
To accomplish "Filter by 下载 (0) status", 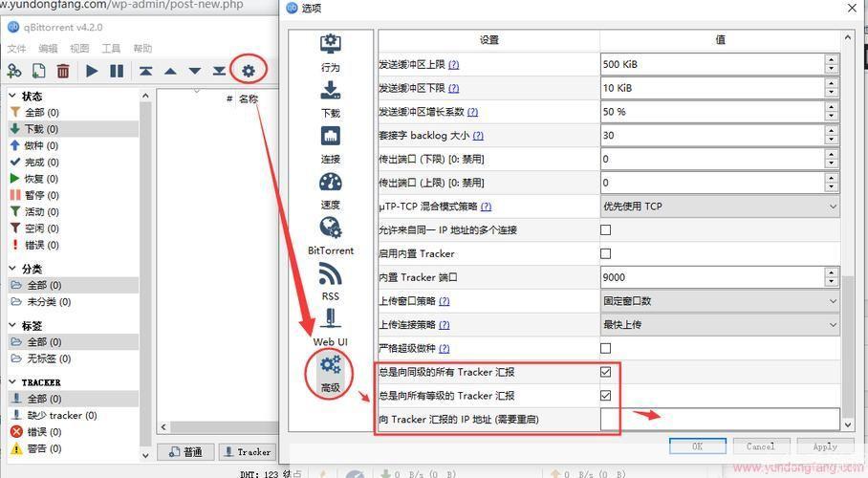I will 74,129.
